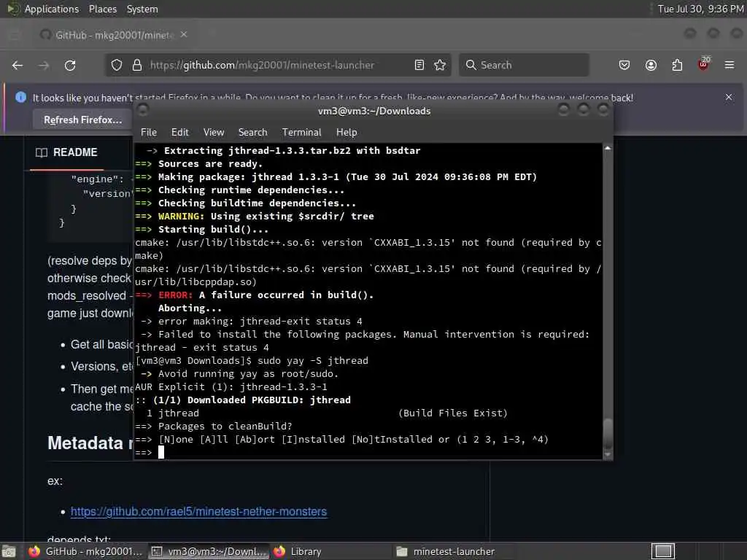747x560 pixels.
Task: Select the README tab
Action: pos(66,152)
